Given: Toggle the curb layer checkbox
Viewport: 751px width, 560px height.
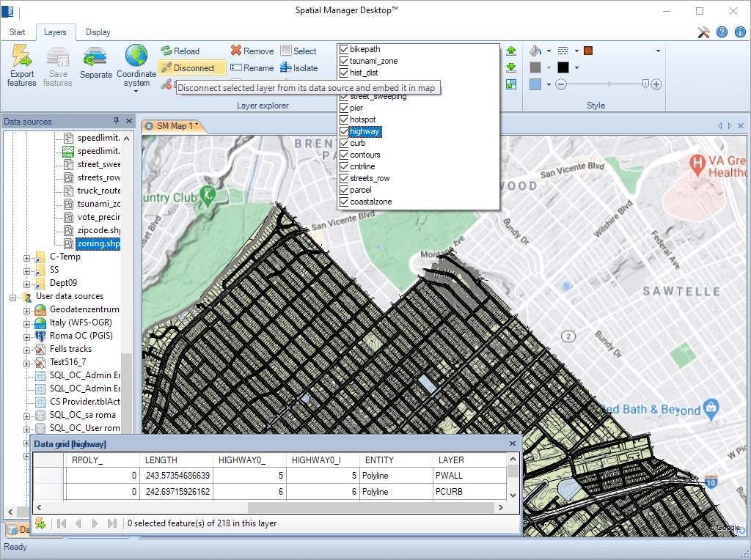Looking at the screenshot, I should tap(344, 143).
